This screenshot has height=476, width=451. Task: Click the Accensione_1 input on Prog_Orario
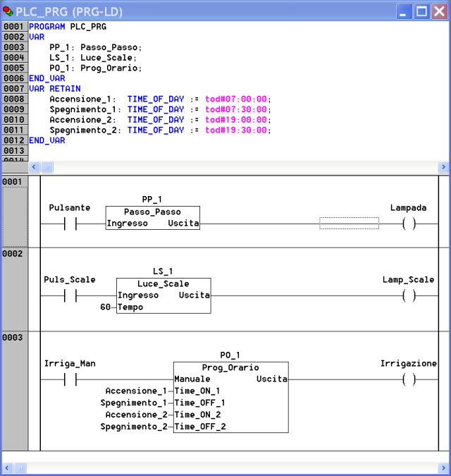click(135, 391)
